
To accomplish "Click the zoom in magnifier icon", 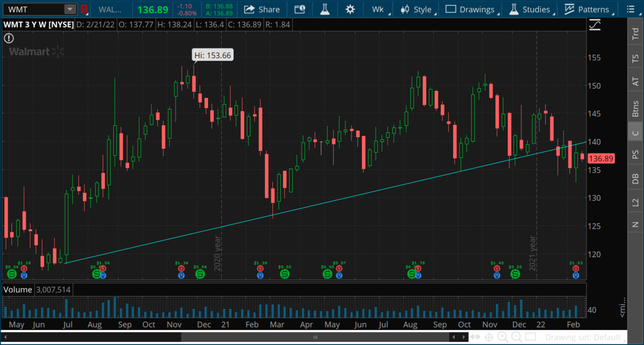I will click(503, 337).
